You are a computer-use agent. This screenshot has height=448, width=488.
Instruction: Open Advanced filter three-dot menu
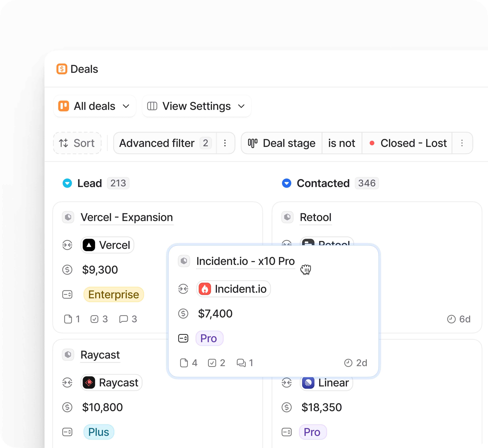225,143
